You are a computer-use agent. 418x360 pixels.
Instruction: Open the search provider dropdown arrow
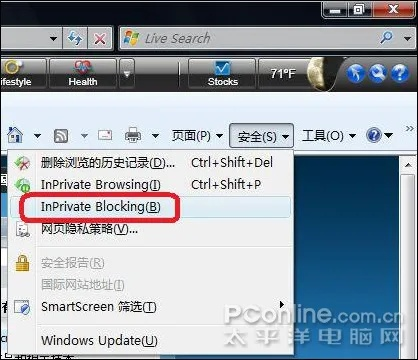pyautogui.click(x=407, y=39)
